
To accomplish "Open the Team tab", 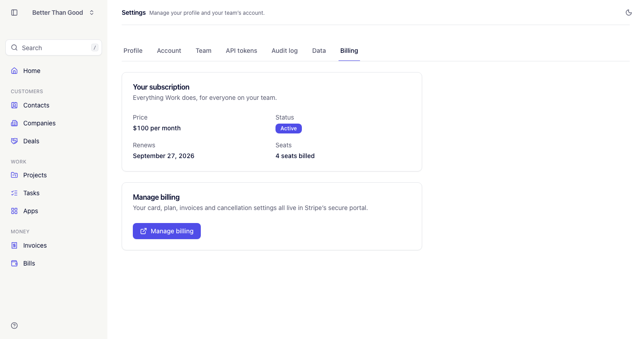I will [x=203, y=51].
